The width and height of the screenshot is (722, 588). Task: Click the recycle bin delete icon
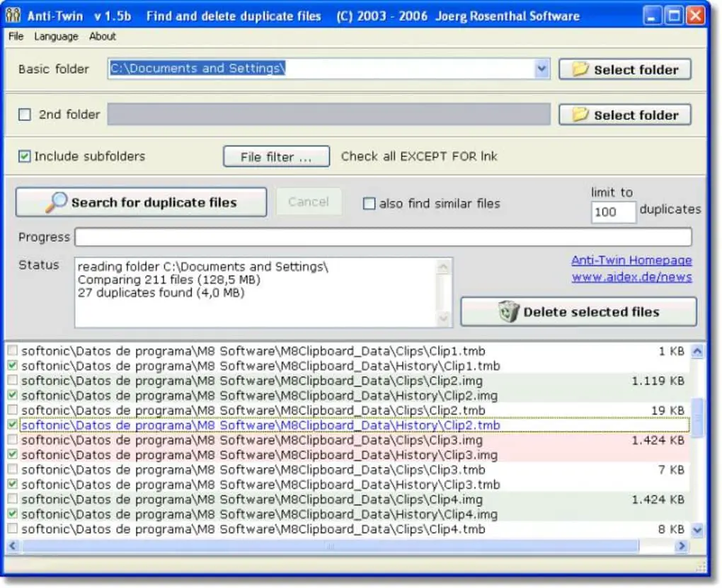tap(509, 312)
